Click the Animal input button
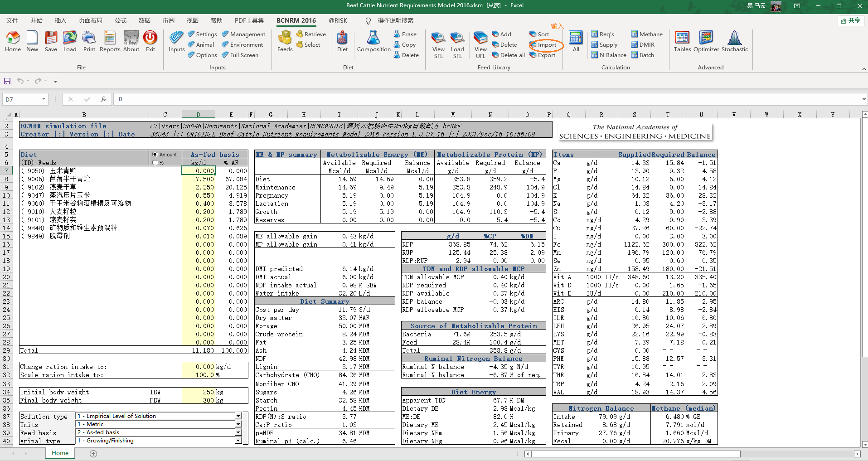This screenshot has width=868, height=461. coord(201,44)
